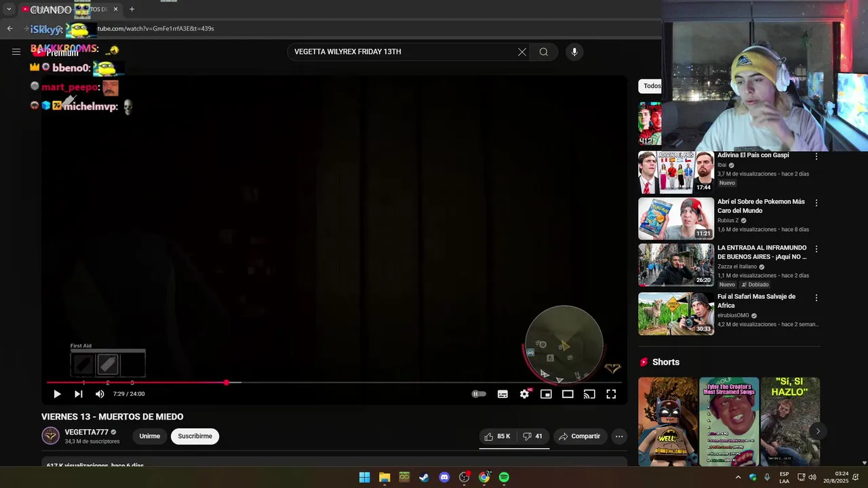Open the Most Streamed Songs short
This screenshot has height=488, width=868.
click(x=729, y=422)
